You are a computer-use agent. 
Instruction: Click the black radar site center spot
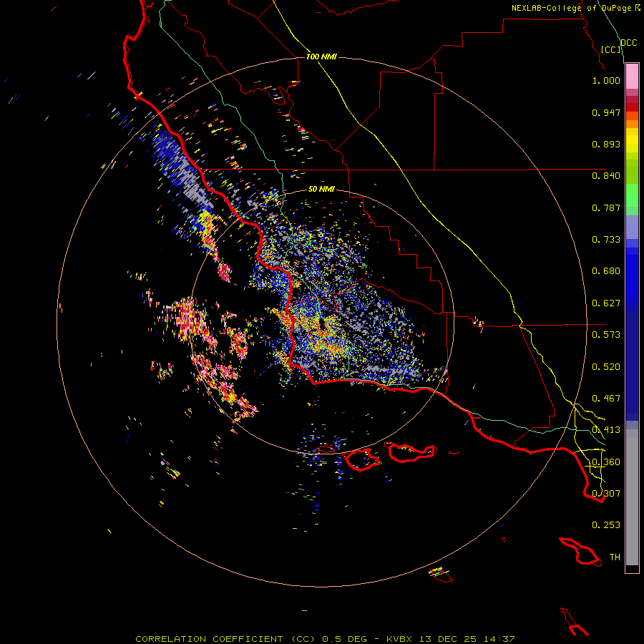tap(321, 324)
